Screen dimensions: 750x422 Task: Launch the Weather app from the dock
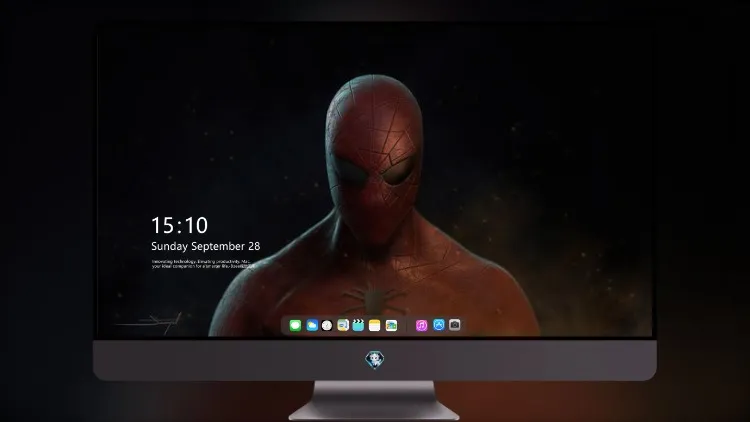click(312, 325)
